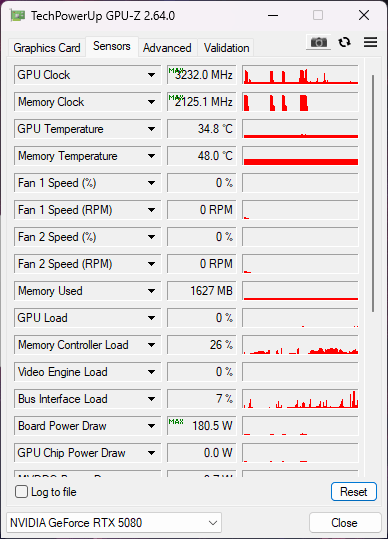Click the GPU-Z app icon in title bar

(18, 15)
